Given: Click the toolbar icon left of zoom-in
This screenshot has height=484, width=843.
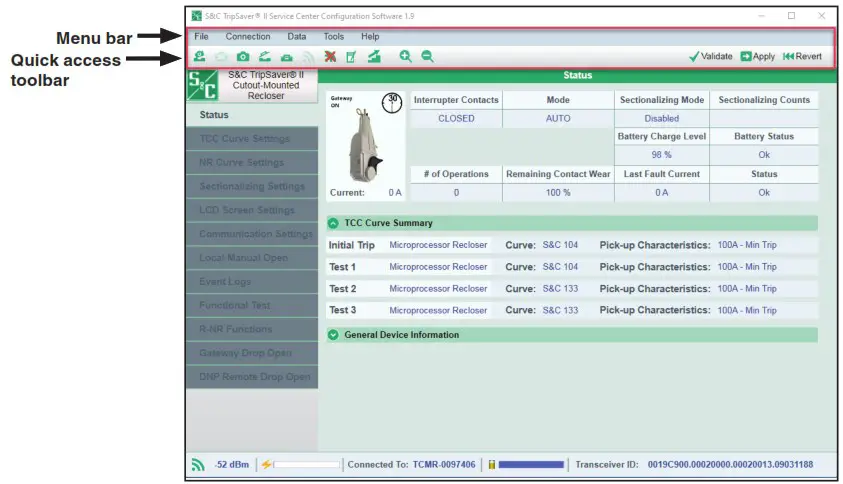Looking at the screenshot, I should pyautogui.click(x=374, y=56).
